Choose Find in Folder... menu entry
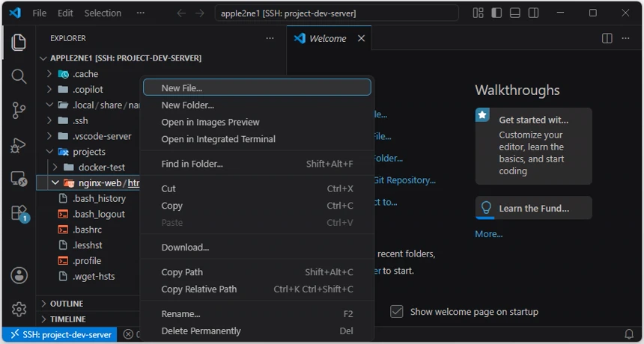Viewport: 644px width, 344px height. click(x=257, y=164)
